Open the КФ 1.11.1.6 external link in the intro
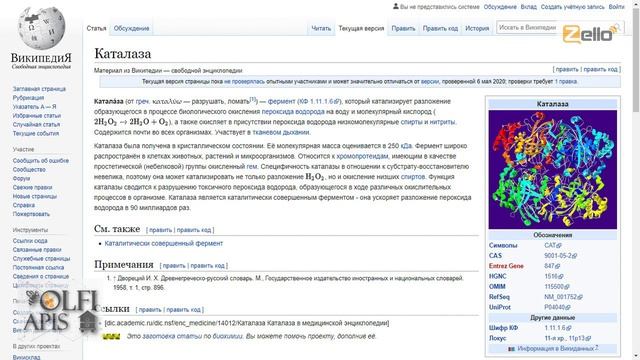 point(319,101)
